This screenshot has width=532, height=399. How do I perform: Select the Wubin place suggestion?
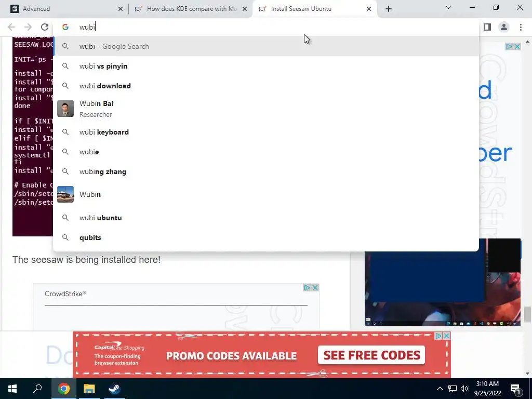[x=265, y=194]
